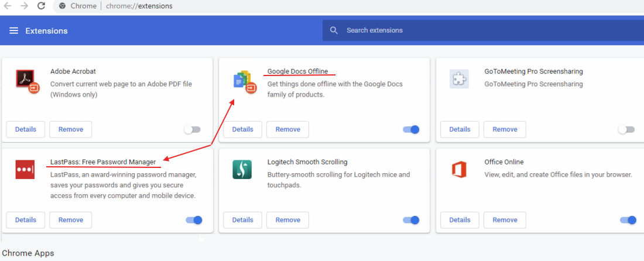Remove the Logitech Smooth Scrolling extension

(x=287, y=220)
